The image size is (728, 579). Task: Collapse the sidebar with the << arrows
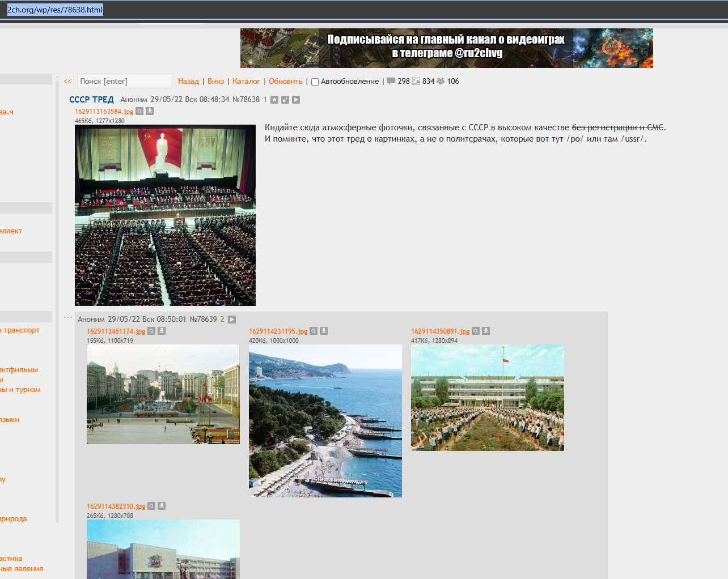point(67,82)
